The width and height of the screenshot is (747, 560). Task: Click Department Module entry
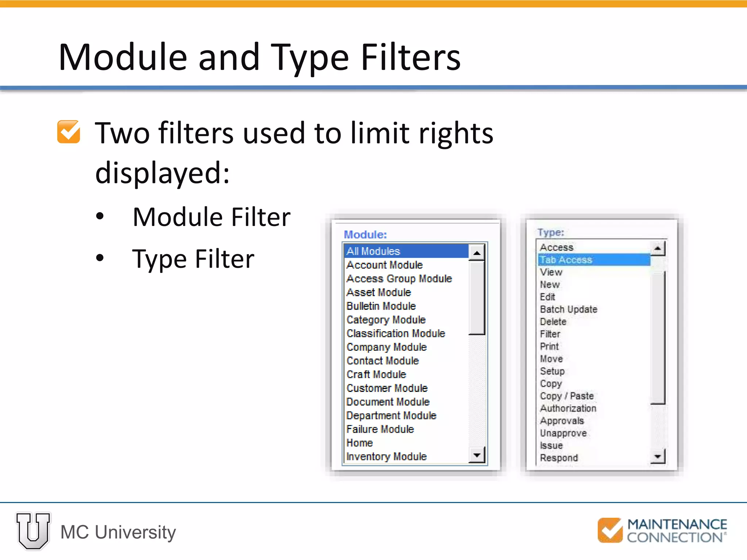coord(406,416)
